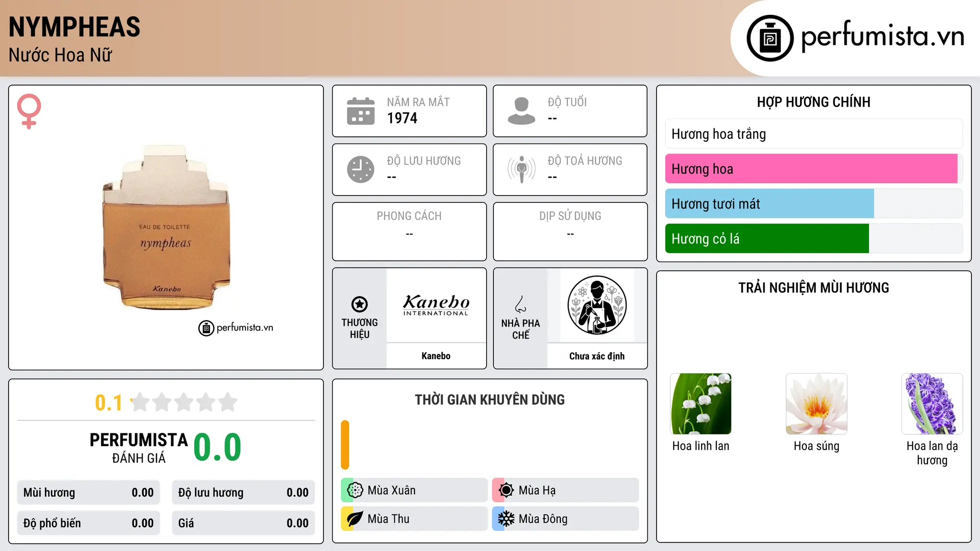Image resolution: width=980 pixels, height=551 pixels.
Task: Click the Hợp hương chính heading
Action: tap(813, 102)
